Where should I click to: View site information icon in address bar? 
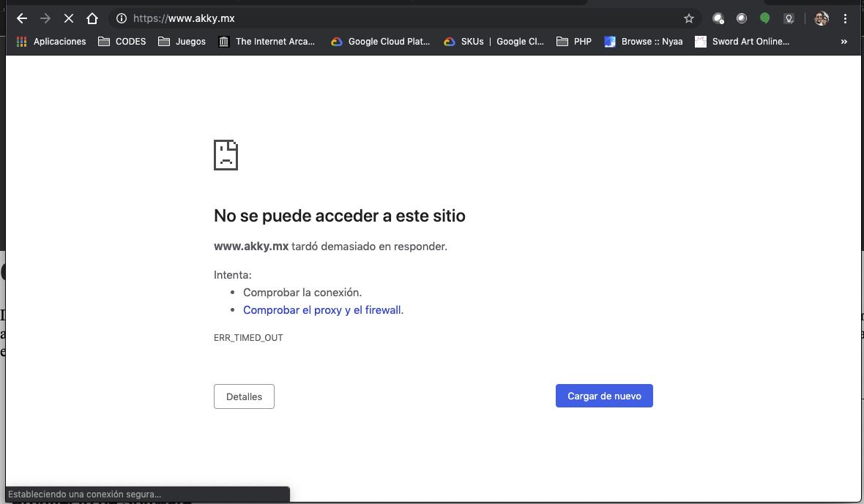[122, 18]
